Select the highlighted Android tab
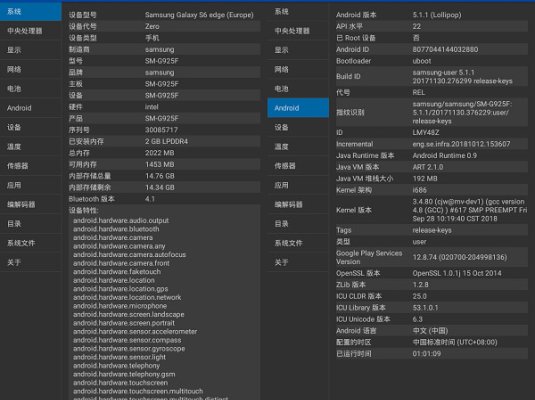 pos(298,108)
